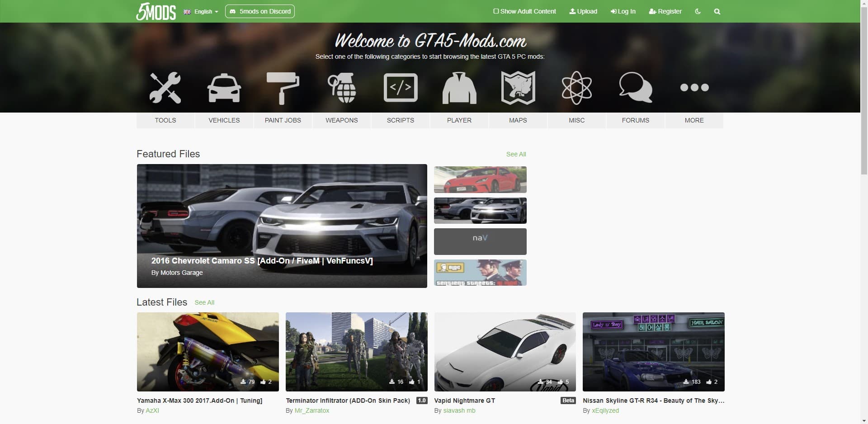Toggle dark mode with the moon icon

click(698, 11)
